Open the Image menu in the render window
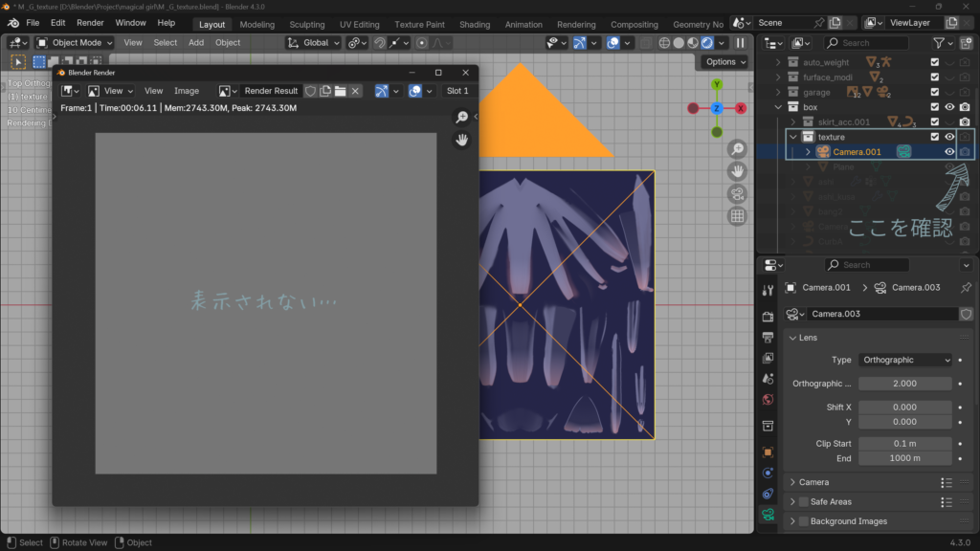 click(x=187, y=91)
